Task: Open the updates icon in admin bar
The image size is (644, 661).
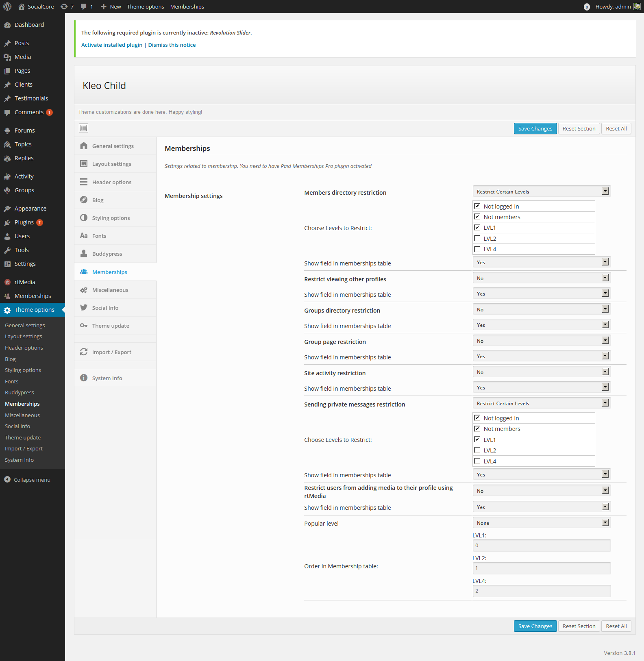Action: tap(64, 7)
